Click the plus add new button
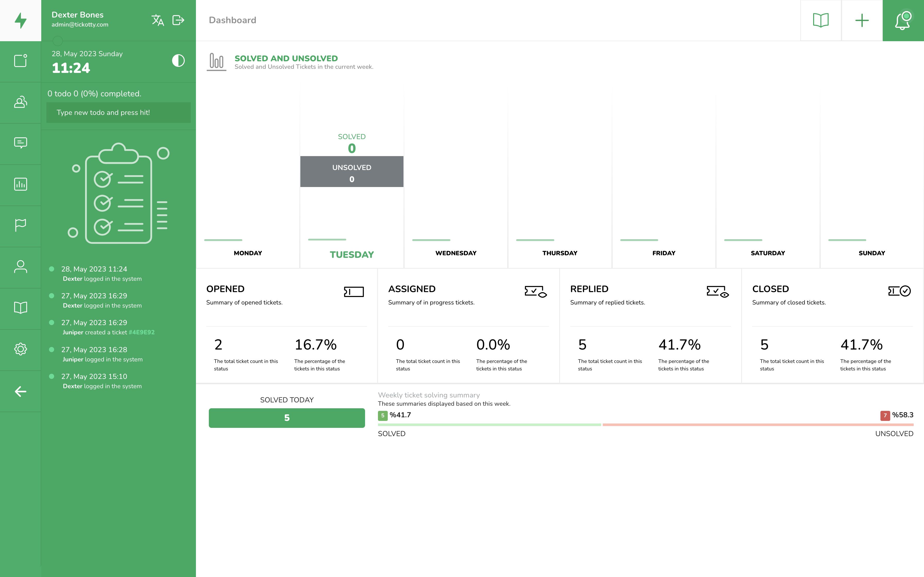Screen dimensions: 924x577 [861, 20]
